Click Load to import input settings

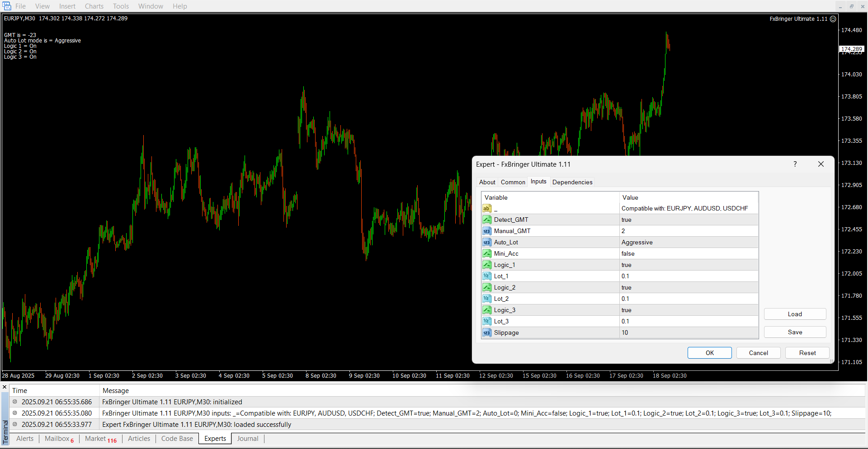coord(795,314)
